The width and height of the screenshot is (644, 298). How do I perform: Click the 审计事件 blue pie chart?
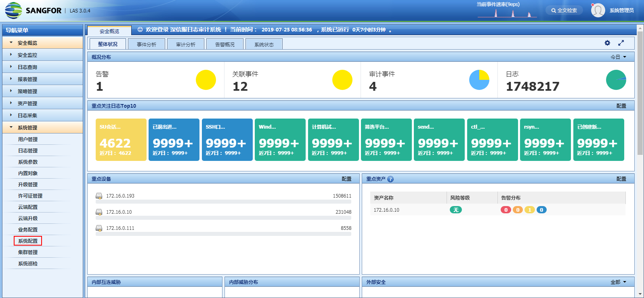[479, 80]
